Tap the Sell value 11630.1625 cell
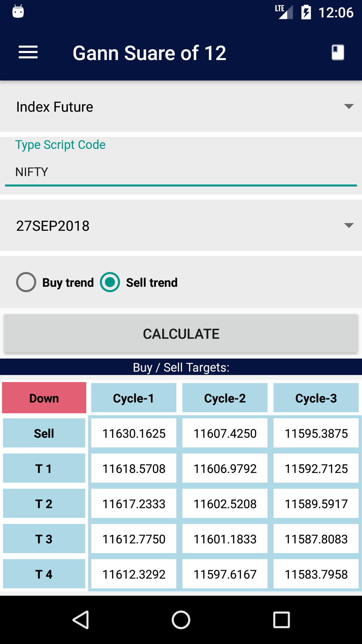 tap(133, 433)
